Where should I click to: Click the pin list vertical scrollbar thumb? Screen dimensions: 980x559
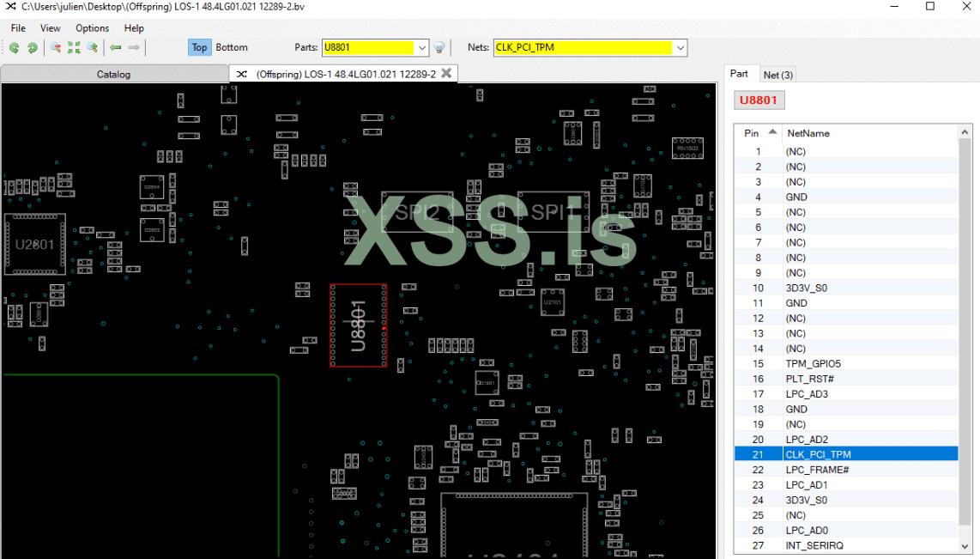(965, 331)
